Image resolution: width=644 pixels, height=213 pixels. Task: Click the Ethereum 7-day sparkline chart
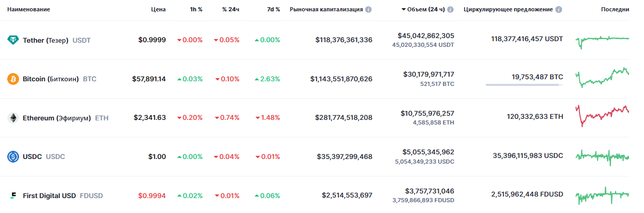tap(602, 116)
